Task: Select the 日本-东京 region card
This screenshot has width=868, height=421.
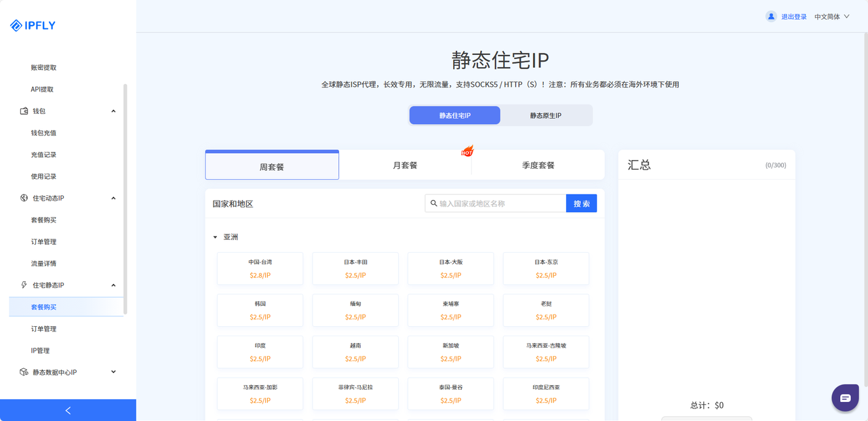Action: (546, 268)
